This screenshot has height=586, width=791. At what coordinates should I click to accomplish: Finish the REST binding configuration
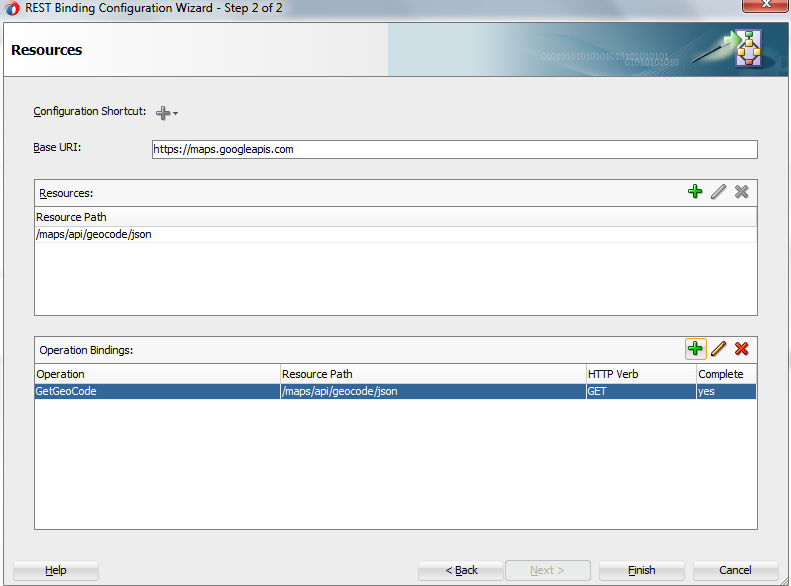pos(642,570)
